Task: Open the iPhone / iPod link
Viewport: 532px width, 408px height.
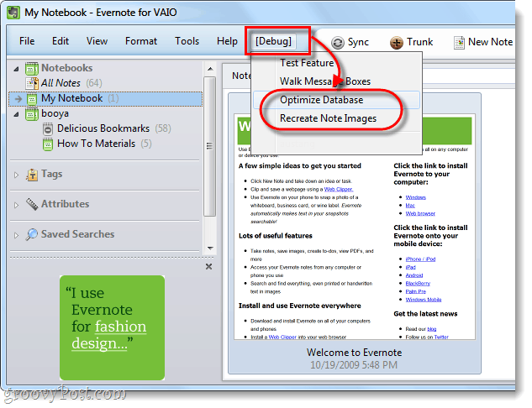Action: [420, 259]
